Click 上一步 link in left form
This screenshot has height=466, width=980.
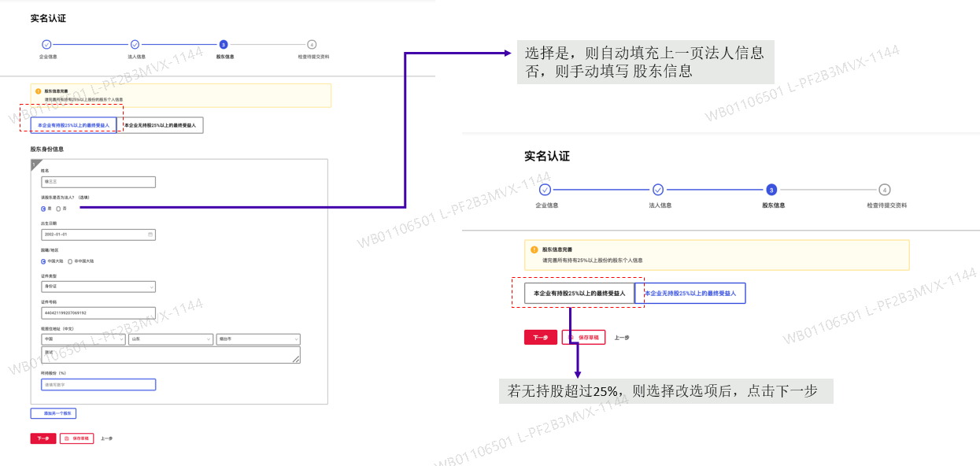106,438
